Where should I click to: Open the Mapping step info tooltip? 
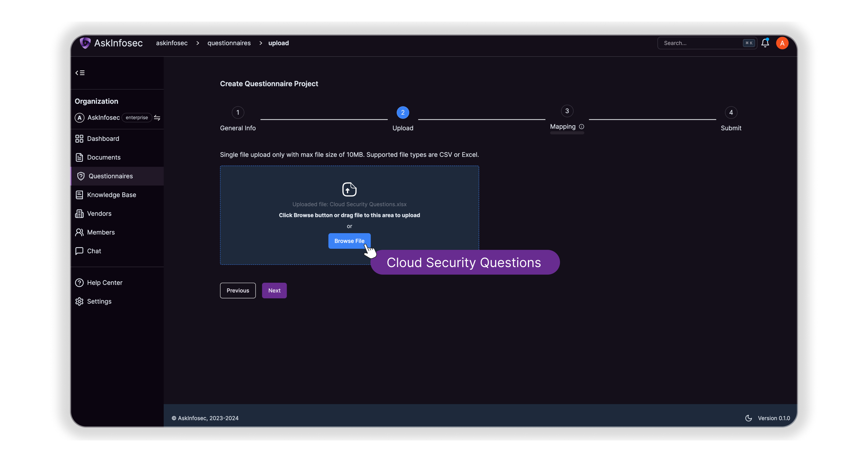(582, 127)
